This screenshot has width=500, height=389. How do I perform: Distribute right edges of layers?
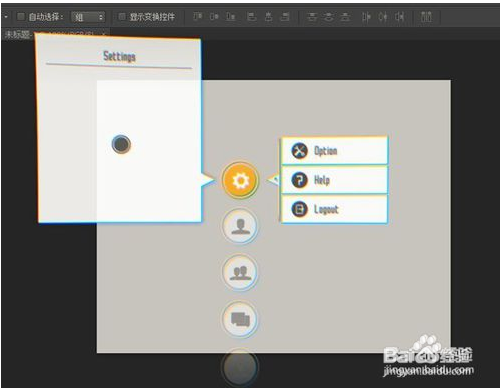(x=399, y=16)
